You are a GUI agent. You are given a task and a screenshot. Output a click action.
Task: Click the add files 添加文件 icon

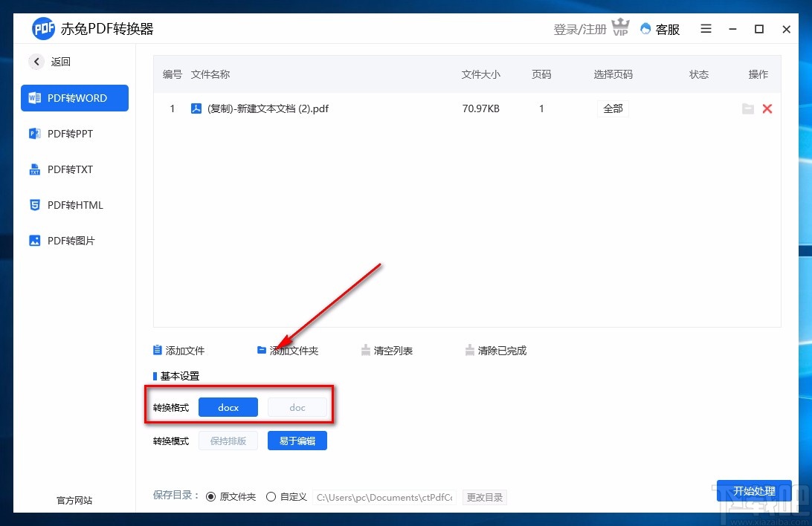click(157, 350)
